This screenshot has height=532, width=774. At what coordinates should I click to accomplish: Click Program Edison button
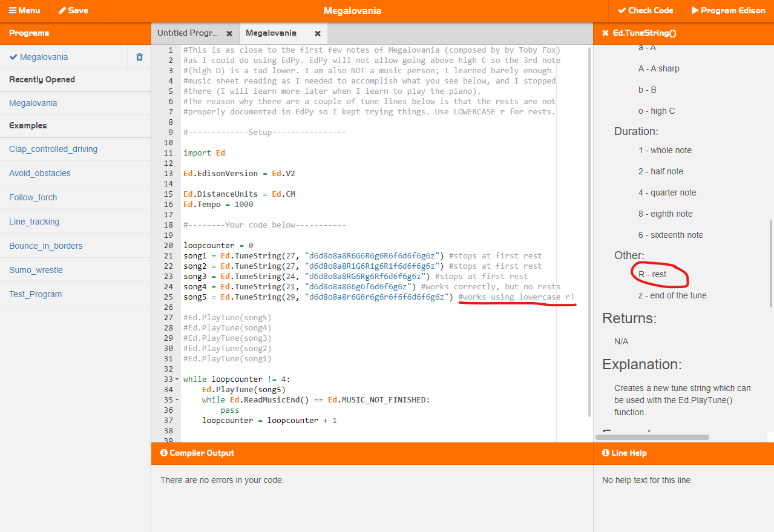click(728, 11)
